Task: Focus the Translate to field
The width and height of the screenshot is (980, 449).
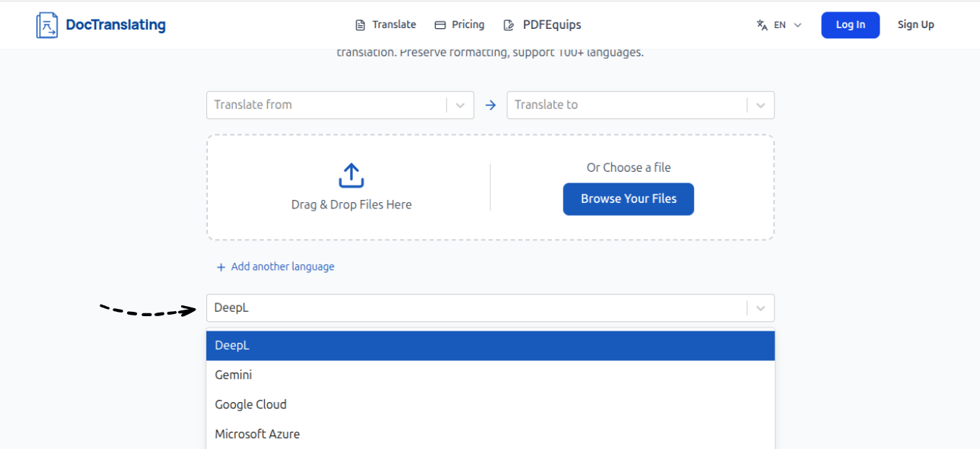Action: click(x=641, y=105)
